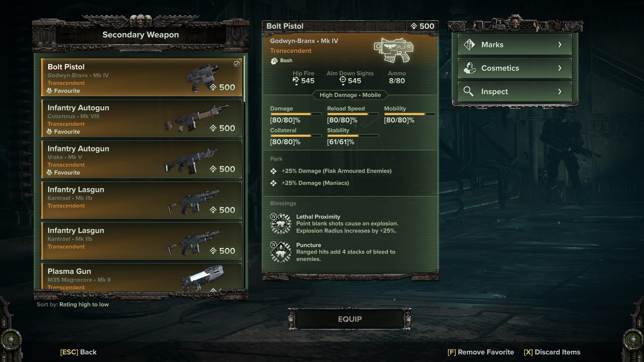
Task: Click the EQUIP button
Action: tap(350, 319)
